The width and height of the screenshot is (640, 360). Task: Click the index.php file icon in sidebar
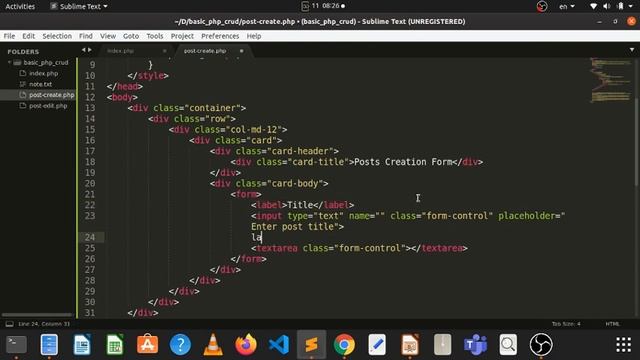pos(23,73)
